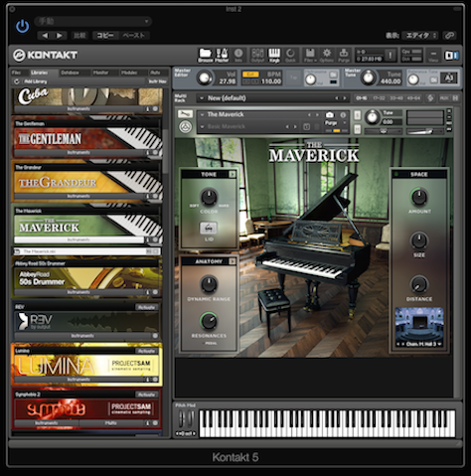
Task: Click the コピー copy button
Action: [105, 36]
